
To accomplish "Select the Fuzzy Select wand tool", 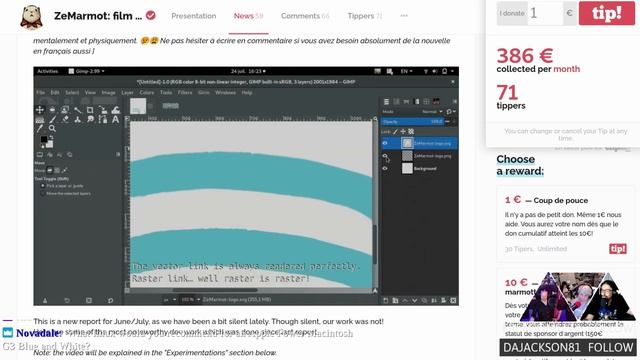I will pos(78,110).
